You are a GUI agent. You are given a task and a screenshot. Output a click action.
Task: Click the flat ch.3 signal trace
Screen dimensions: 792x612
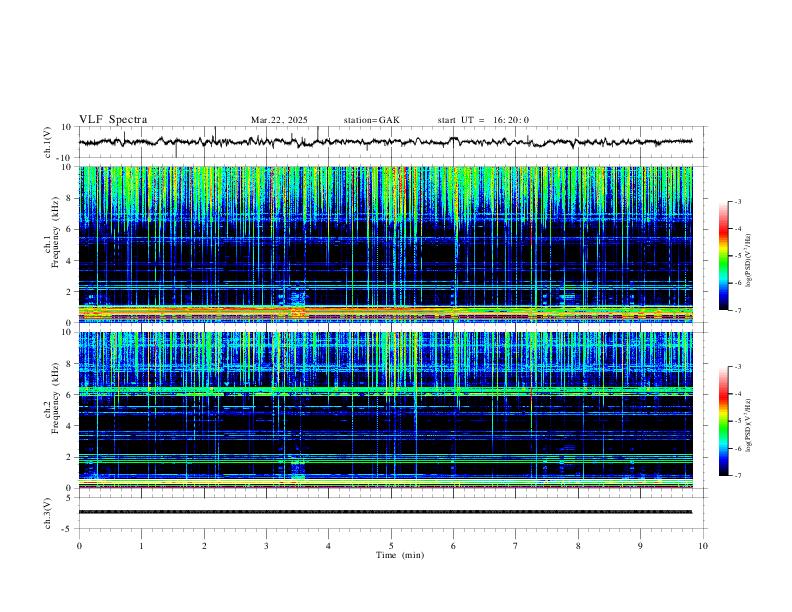385,512
